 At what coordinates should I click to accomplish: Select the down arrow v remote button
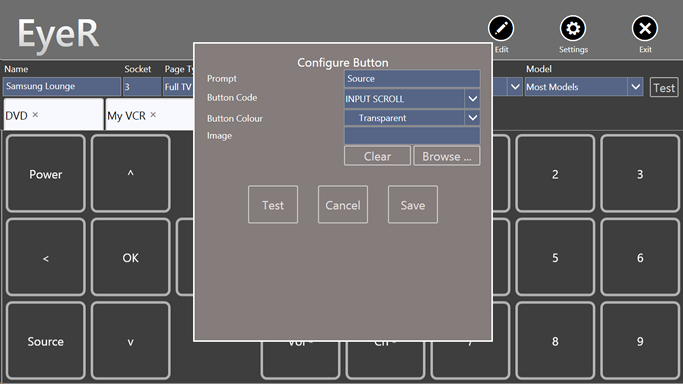click(x=131, y=341)
